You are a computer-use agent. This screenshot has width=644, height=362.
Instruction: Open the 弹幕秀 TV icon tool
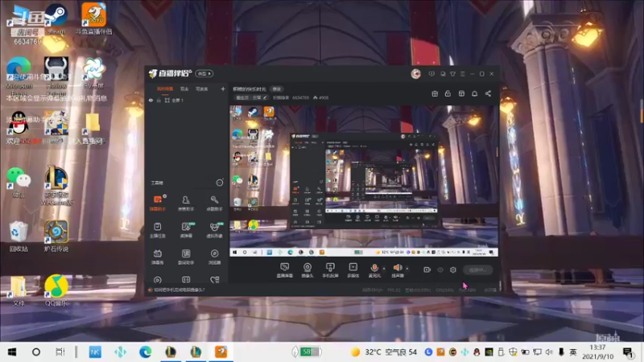tap(157, 257)
